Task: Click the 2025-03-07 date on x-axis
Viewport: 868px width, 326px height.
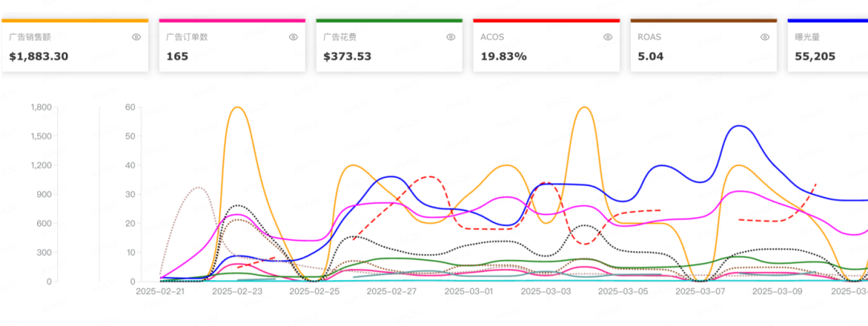Action: tap(702, 291)
